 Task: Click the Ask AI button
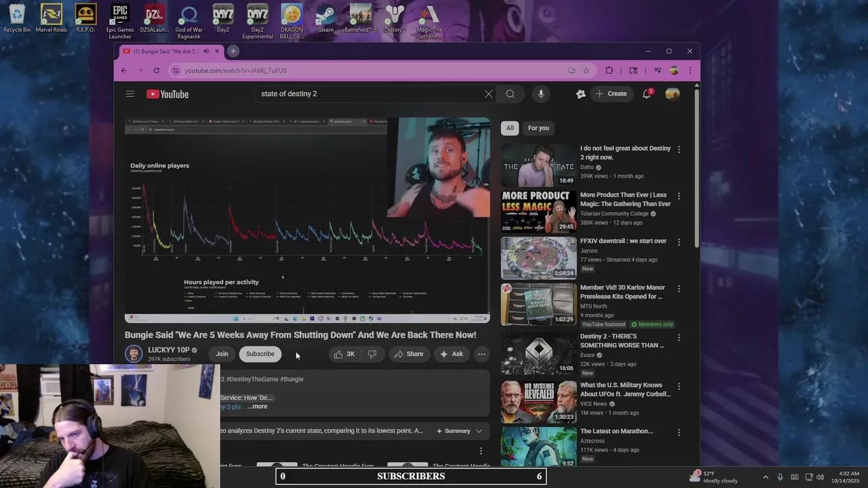coord(451,354)
